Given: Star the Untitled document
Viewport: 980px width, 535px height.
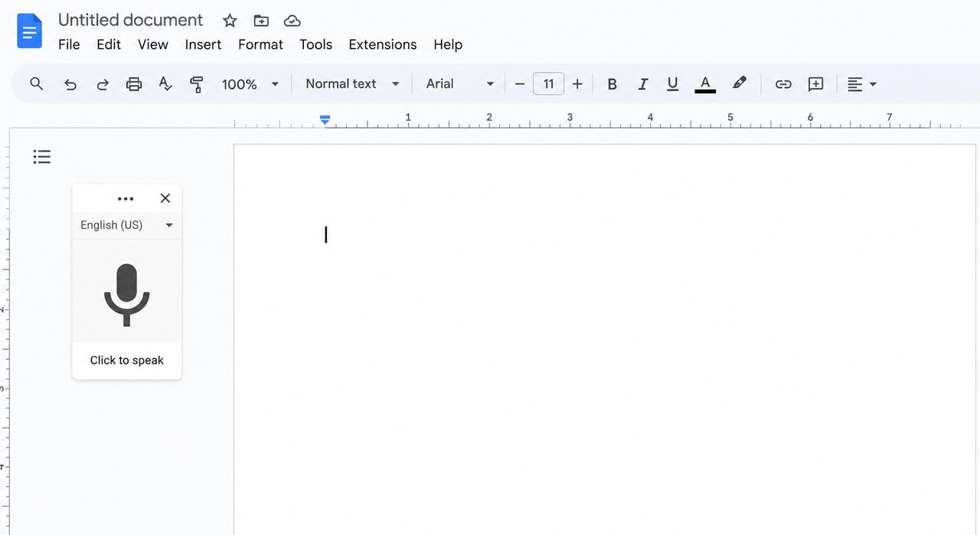Looking at the screenshot, I should (x=230, y=21).
